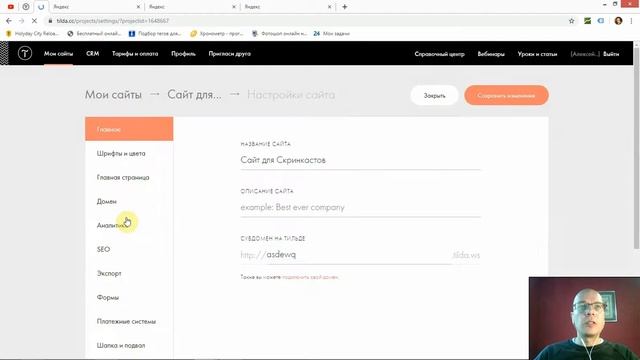Image resolution: width=640 pixels, height=360 pixels.
Task: Select the Формы settings tab
Action: 129,298
